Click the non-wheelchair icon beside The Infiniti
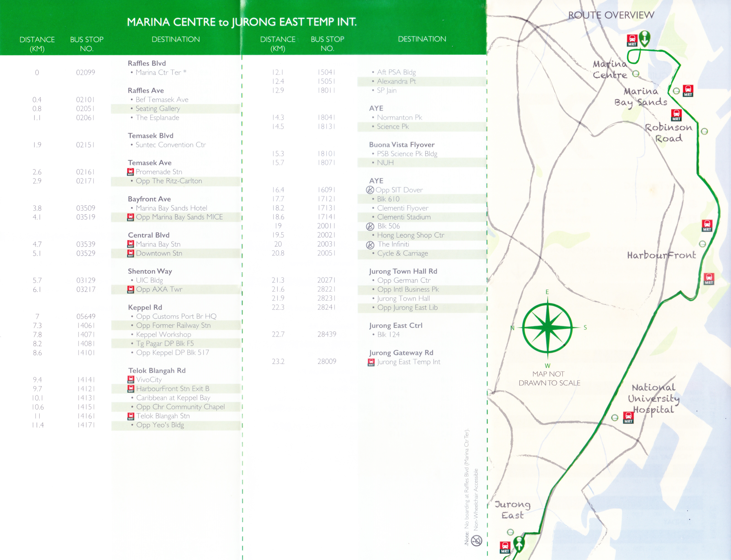731x560 pixels. point(370,245)
